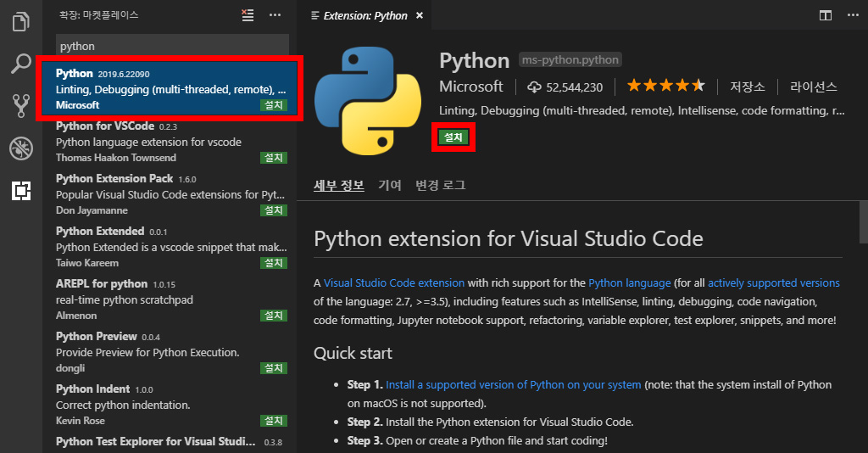Select Python for VSCode list item
This screenshot has height=453, width=868.
170,143
